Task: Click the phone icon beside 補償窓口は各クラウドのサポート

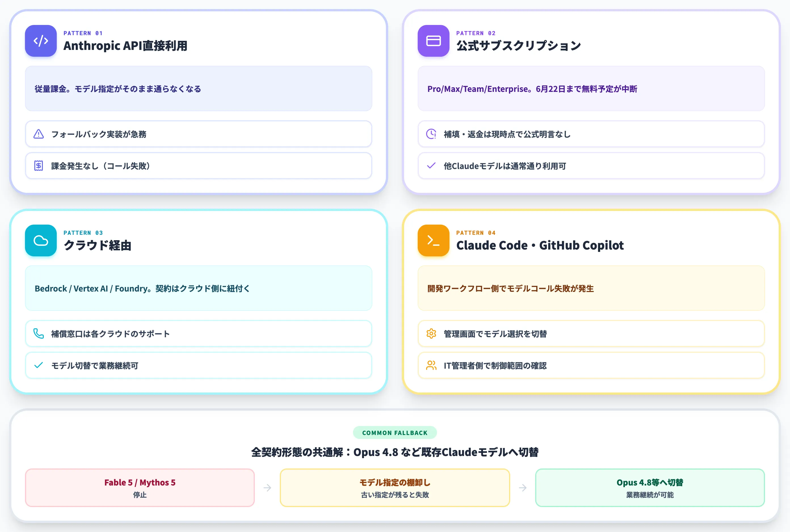Action: pyautogui.click(x=39, y=333)
